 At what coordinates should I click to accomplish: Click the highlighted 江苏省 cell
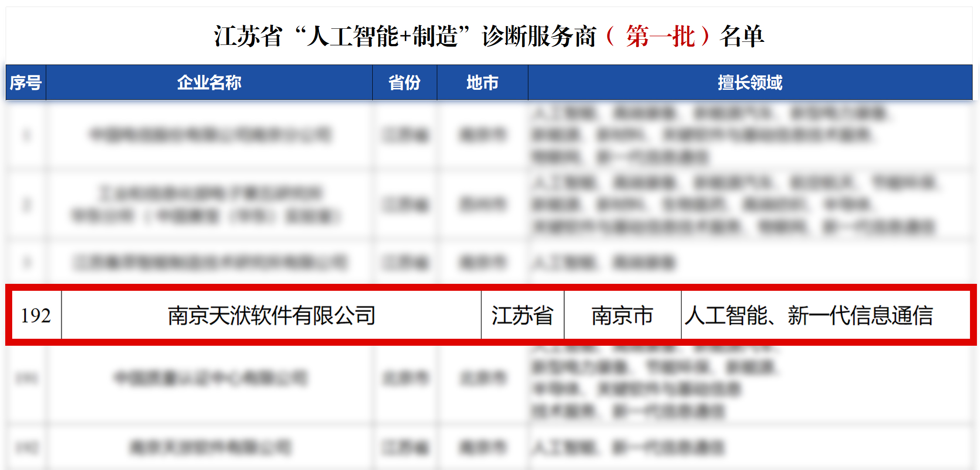[x=522, y=315]
